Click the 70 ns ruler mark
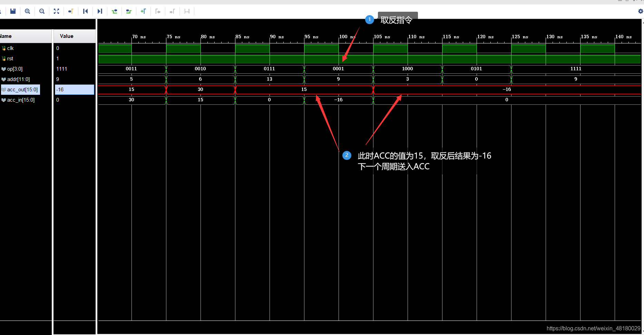The width and height of the screenshot is (644, 335). click(x=139, y=37)
